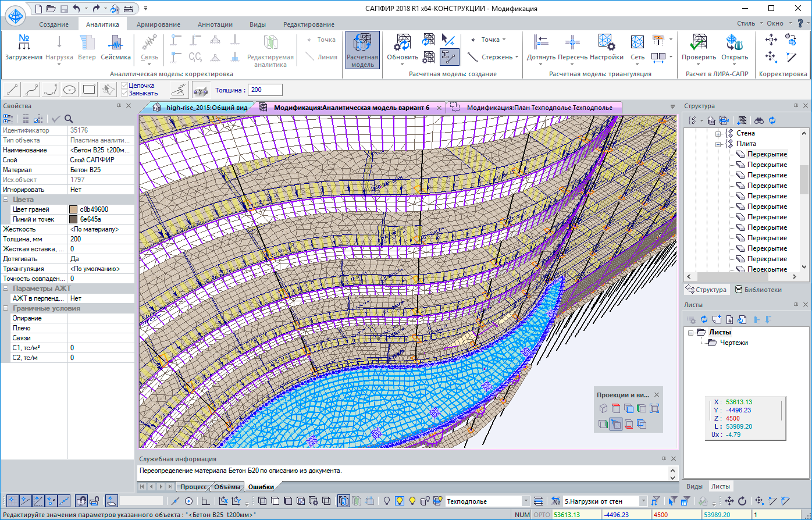Switch to the Ошибки tab
Image resolution: width=812 pixels, height=520 pixels.
[260, 487]
